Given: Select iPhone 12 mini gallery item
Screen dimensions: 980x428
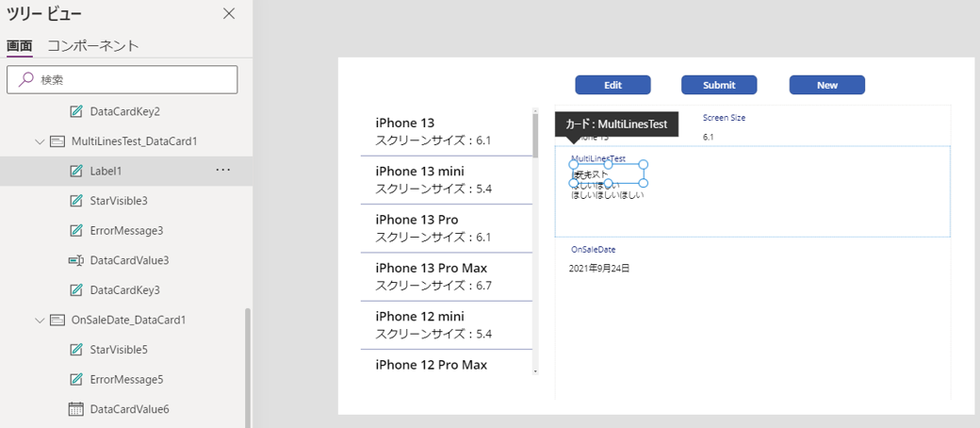Looking at the screenshot, I should click(x=447, y=324).
